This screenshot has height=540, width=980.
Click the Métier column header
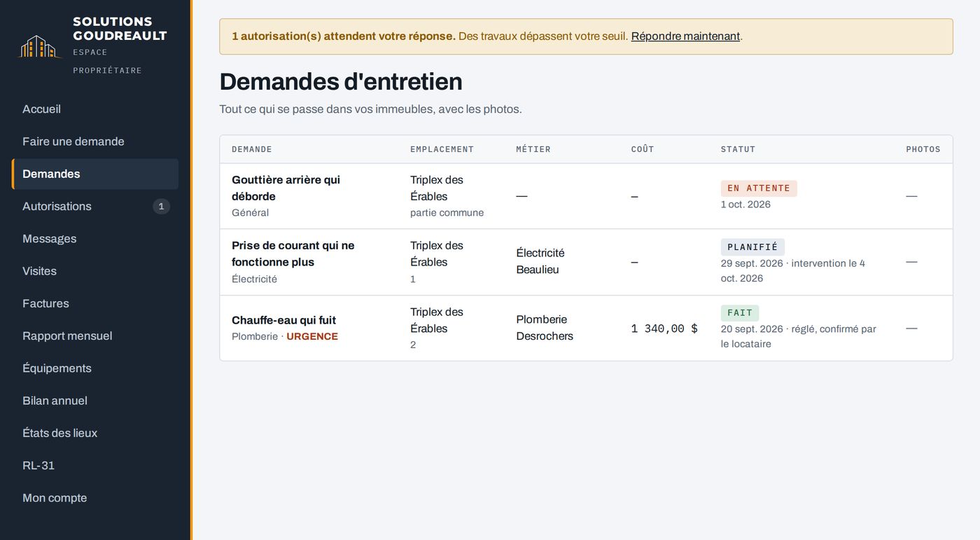point(533,149)
